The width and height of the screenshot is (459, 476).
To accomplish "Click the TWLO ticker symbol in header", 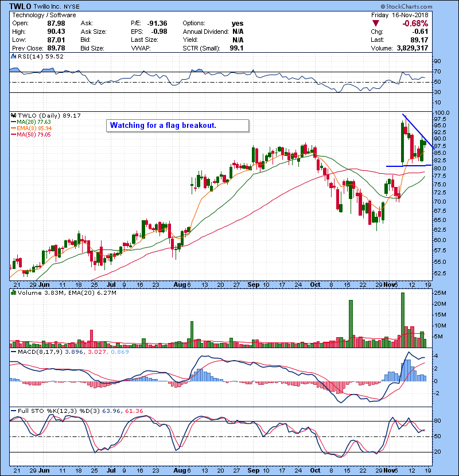I will tap(20, 6).
